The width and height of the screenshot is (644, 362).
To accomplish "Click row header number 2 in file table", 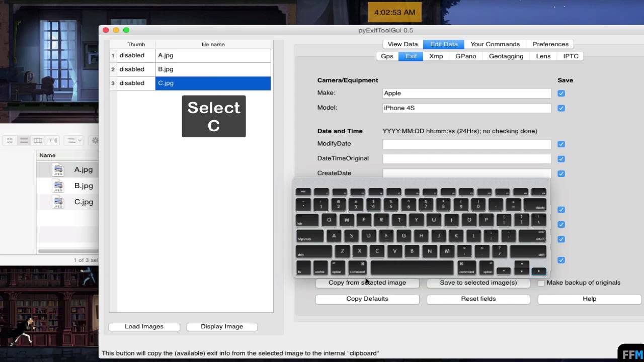I will (113, 69).
